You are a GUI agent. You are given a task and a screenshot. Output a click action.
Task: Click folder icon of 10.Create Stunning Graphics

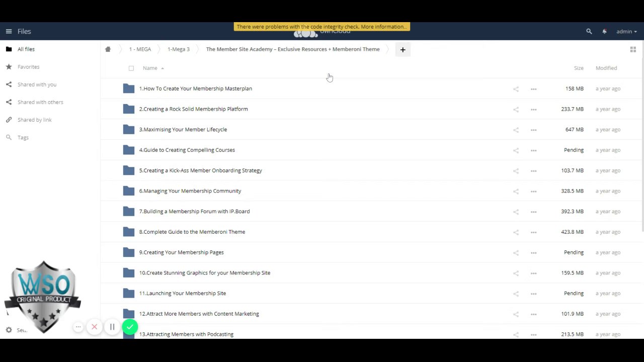[x=129, y=273]
